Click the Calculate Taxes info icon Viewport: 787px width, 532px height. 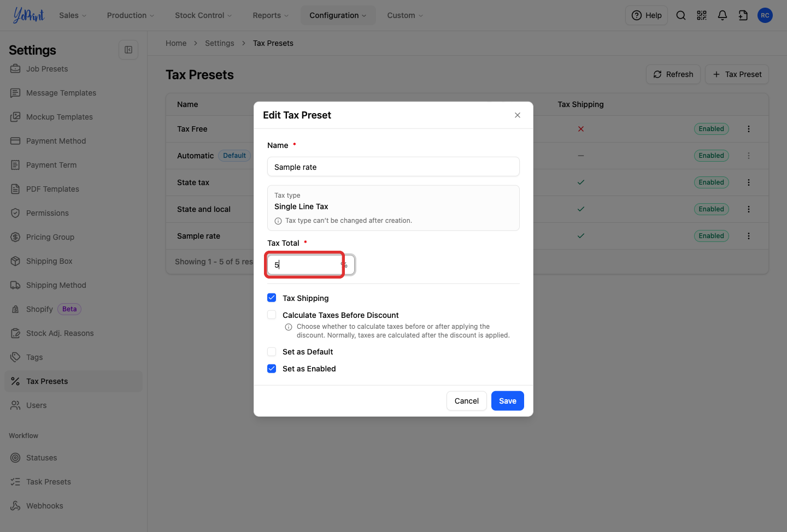289,327
